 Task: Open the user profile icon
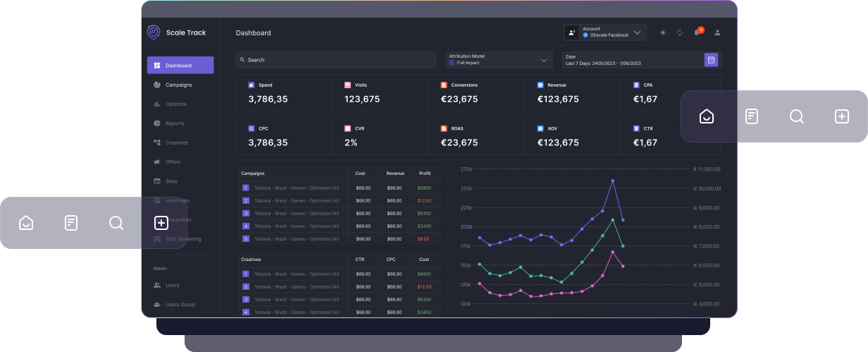(x=717, y=32)
